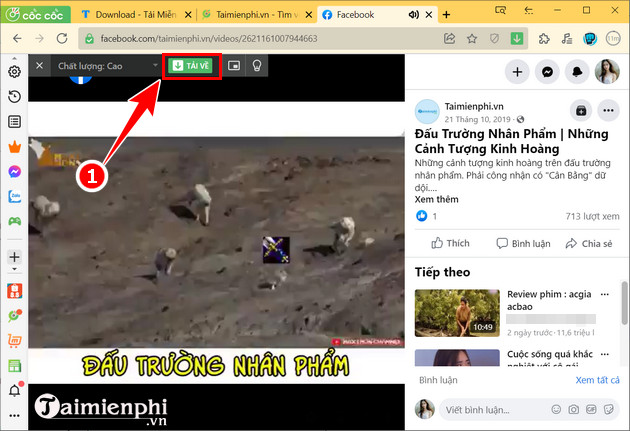
Task: Like the video with the Thích button
Action: [449, 243]
